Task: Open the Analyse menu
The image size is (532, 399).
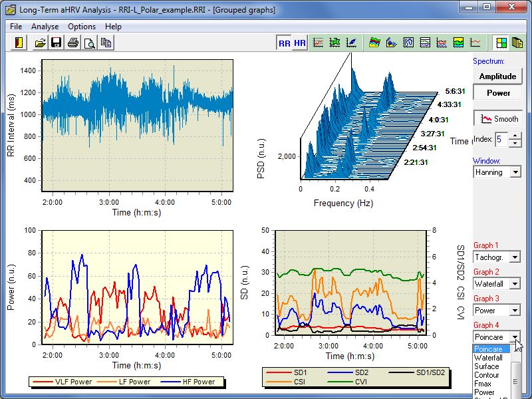Action: click(45, 27)
